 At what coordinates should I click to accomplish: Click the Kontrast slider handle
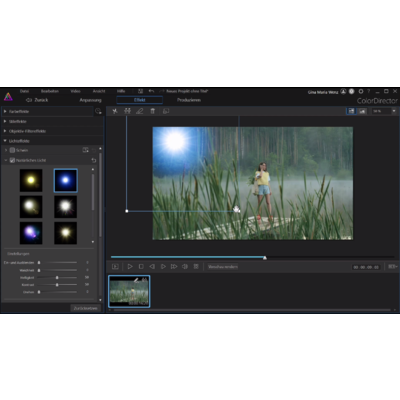click(x=57, y=285)
